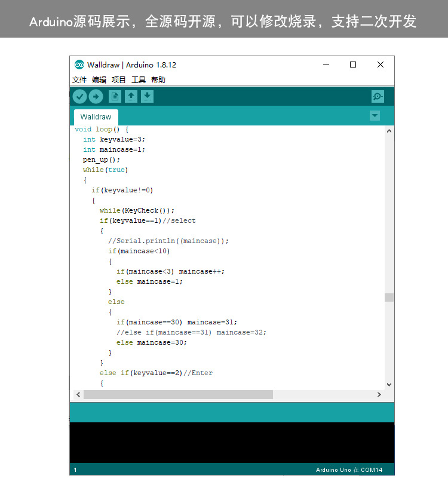Image resolution: width=448 pixels, height=497 pixels.
Task: Click the Arduino Uno COM14 status text
Action: coord(349,470)
